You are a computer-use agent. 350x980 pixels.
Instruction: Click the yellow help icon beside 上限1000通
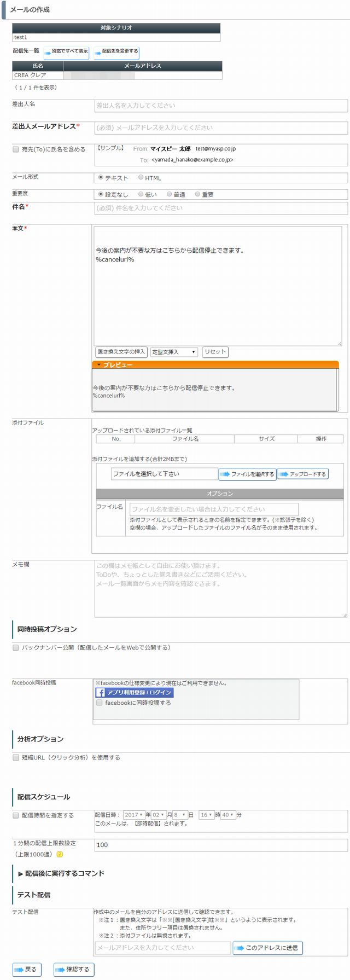[60, 854]
